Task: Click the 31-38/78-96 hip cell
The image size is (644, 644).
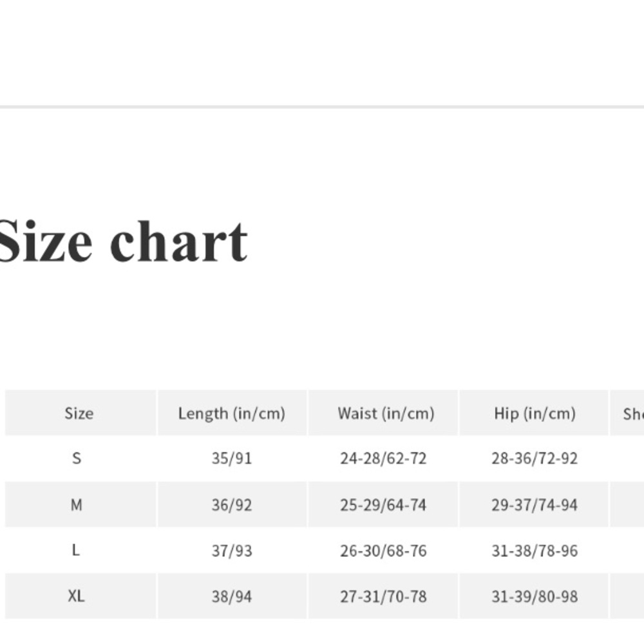Action: (535, 551)
